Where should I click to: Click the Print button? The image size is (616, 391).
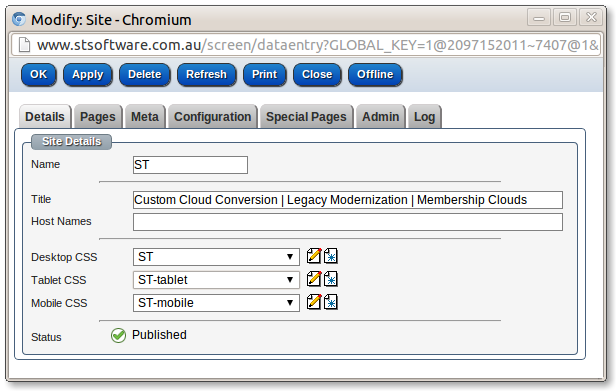tap(265, 75)
